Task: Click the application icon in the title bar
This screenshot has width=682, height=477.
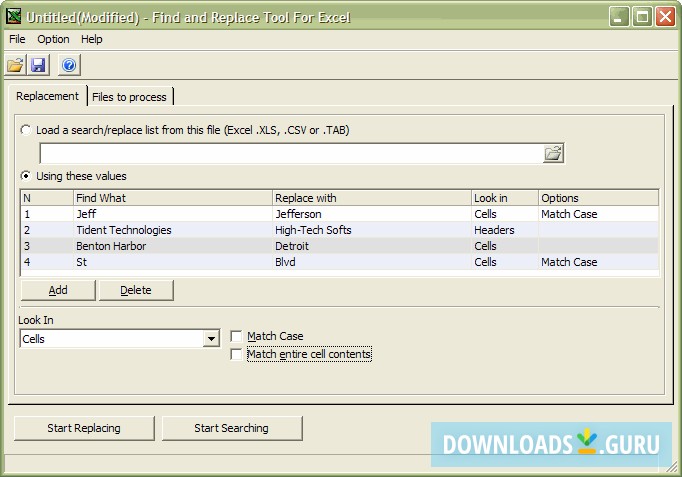Action: click(x=13, y=16)
